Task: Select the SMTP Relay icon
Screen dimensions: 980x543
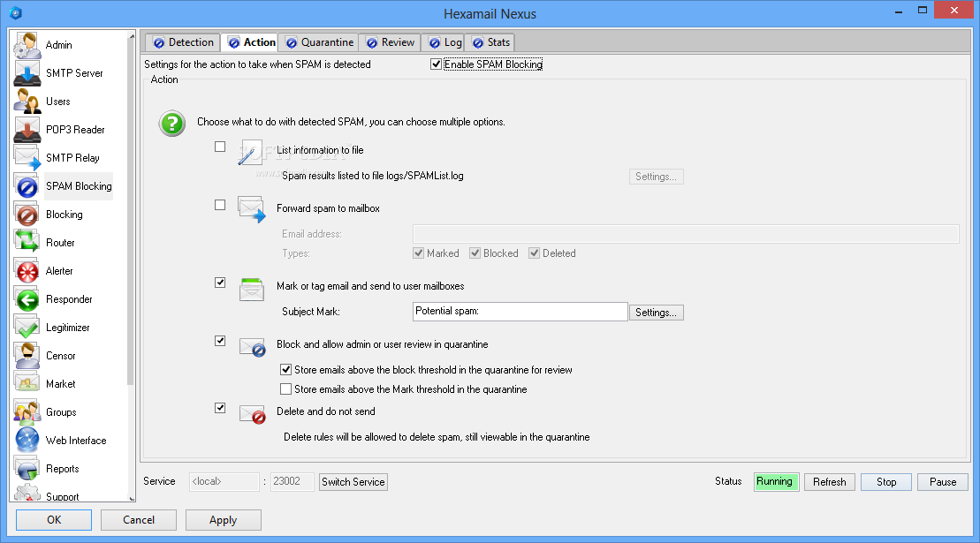Action: point(27,158)
